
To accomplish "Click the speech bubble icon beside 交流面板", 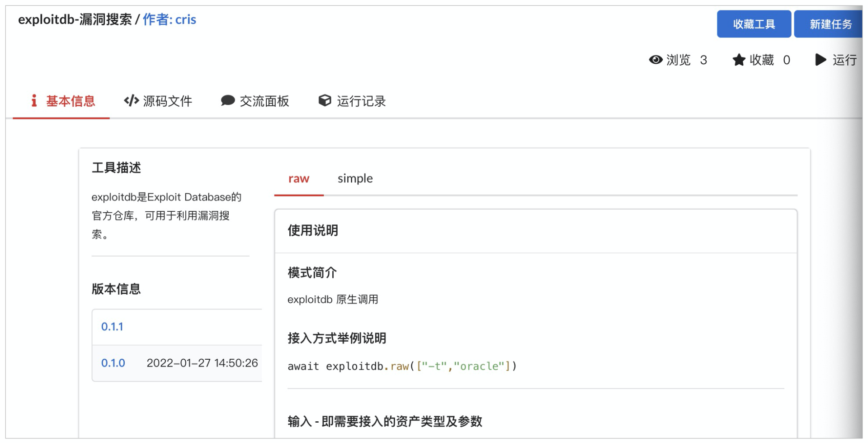I will point(228,100).
